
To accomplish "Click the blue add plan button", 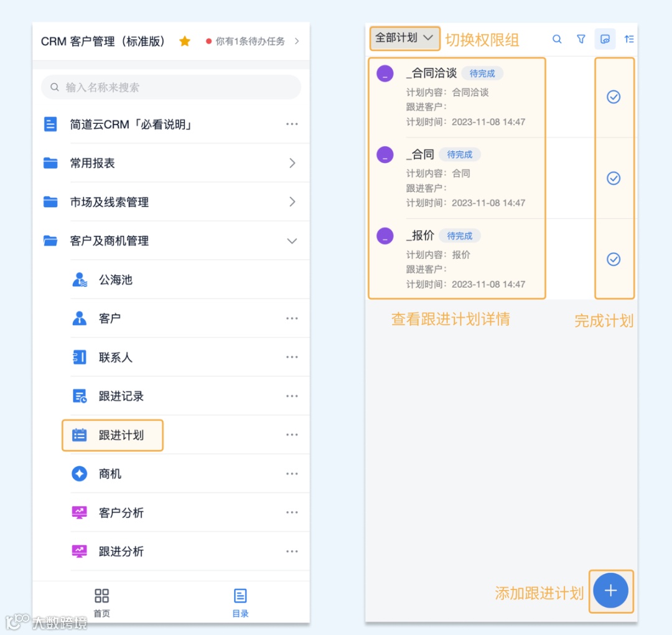I will point(610,590).
